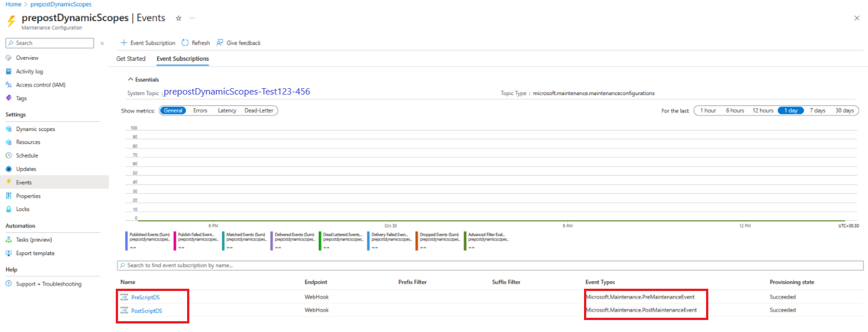Click the favorite star next to Events title

click(x=179, y=18)
